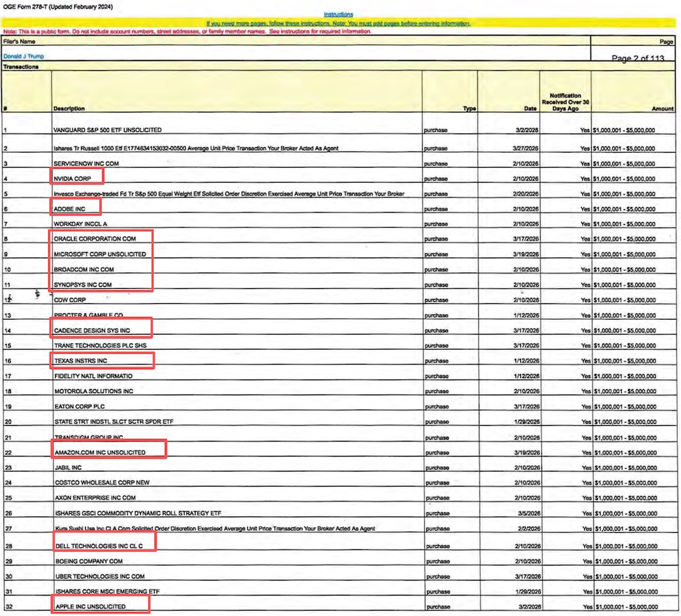Screen dimensions: 681x616
Task: Click the Description column header
Action: click(x=69, y=108)
